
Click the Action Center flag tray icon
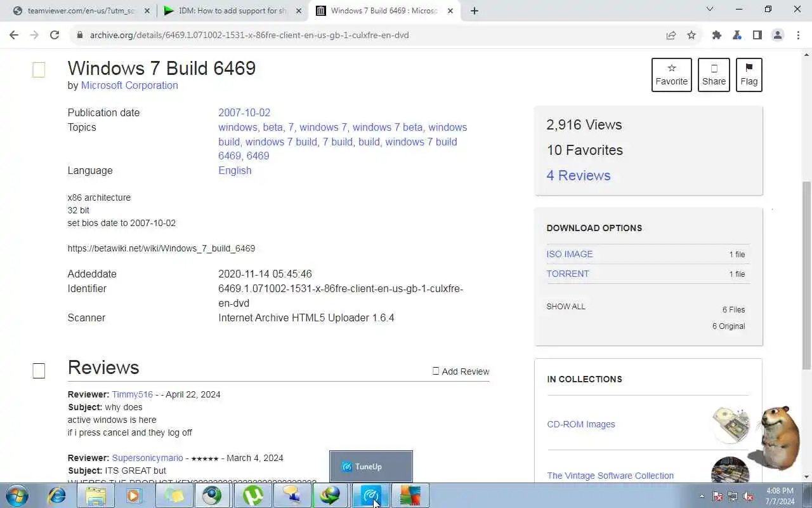717,497
